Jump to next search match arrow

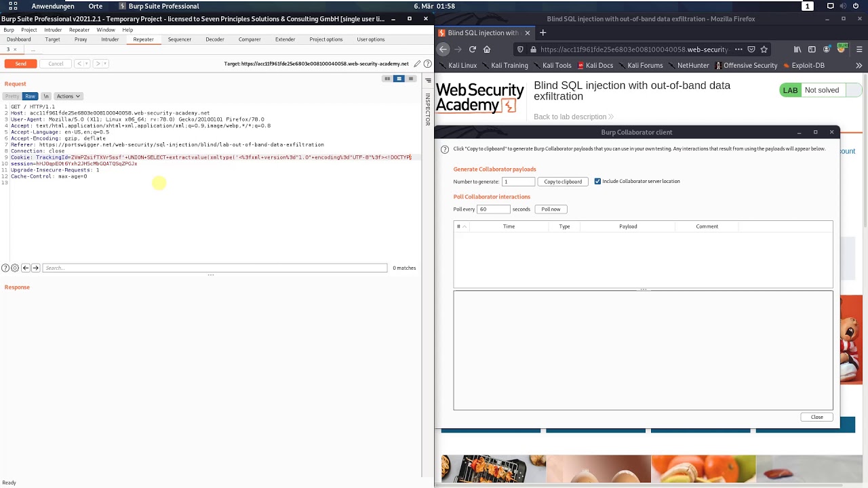36,268
